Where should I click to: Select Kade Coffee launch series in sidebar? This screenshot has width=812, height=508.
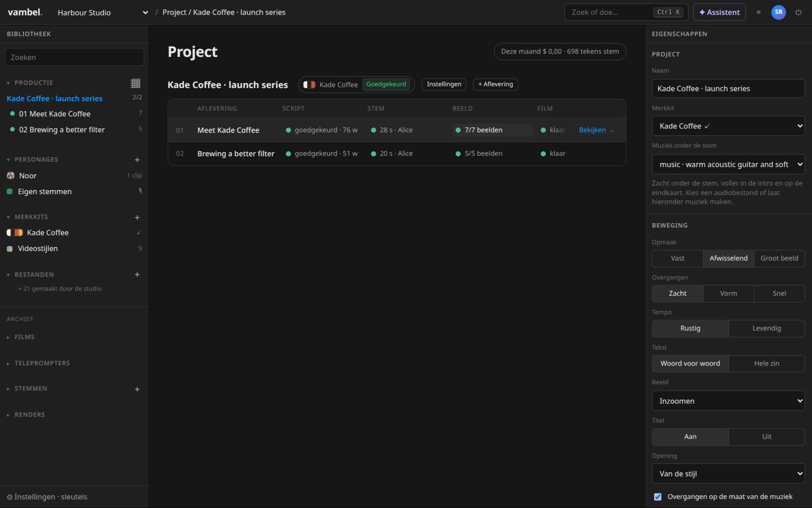pyautogui.click(x=55, y=98)
